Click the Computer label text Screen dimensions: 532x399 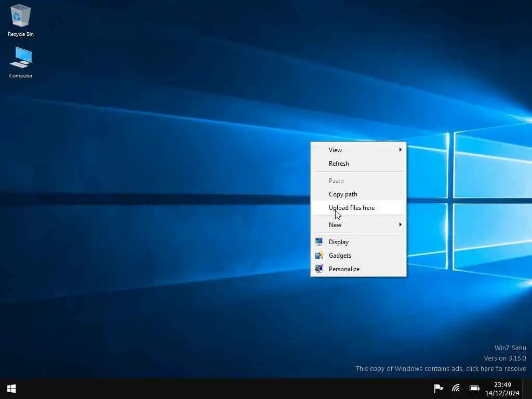pos(21,76)
